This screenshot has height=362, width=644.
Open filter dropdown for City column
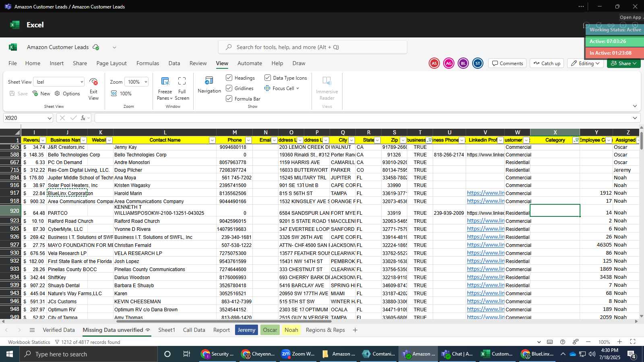[351, 140]
